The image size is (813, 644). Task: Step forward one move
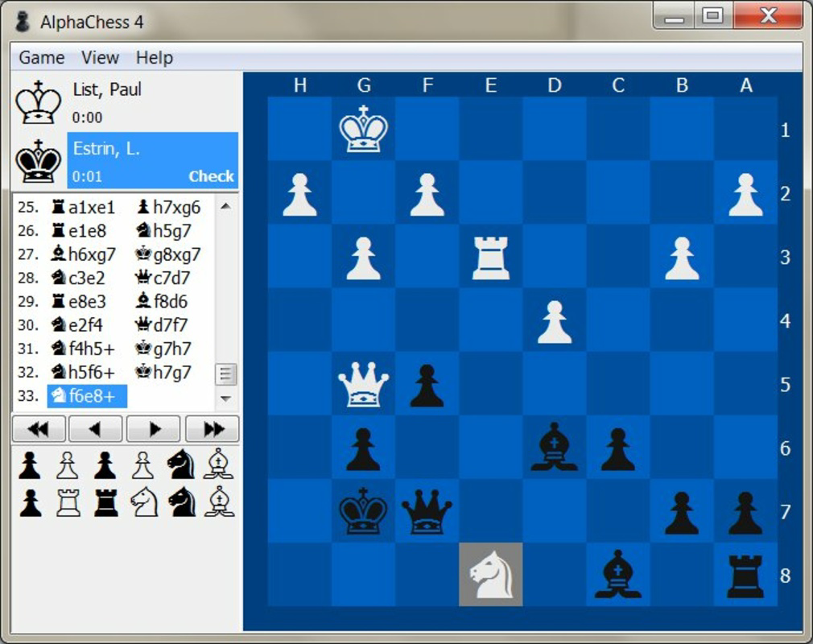click(154, 428)
